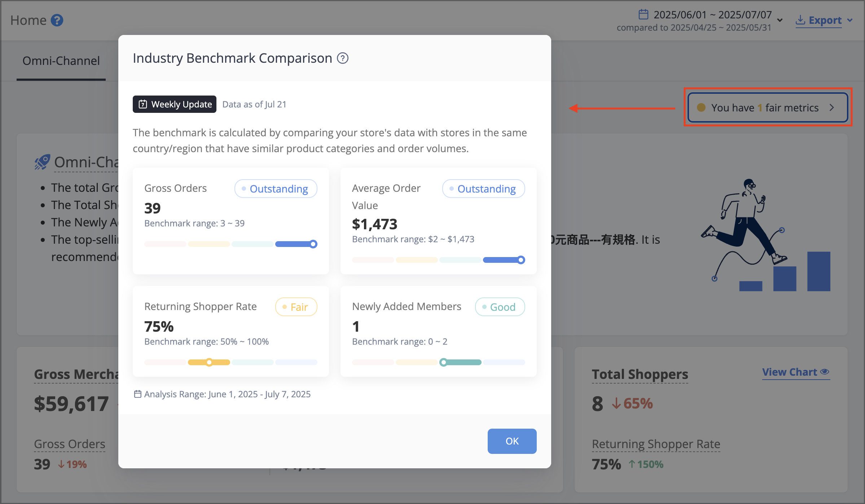Open the help icon next to Industry Benchmark Comparison
The image size is (865, 504).
pos(342,58)
